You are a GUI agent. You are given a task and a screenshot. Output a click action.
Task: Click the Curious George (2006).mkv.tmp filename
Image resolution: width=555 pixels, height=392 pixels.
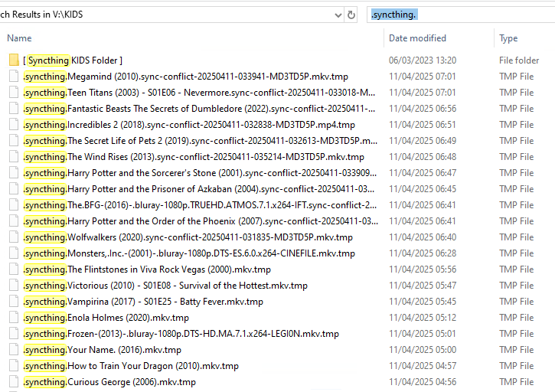tap(109, 382)
